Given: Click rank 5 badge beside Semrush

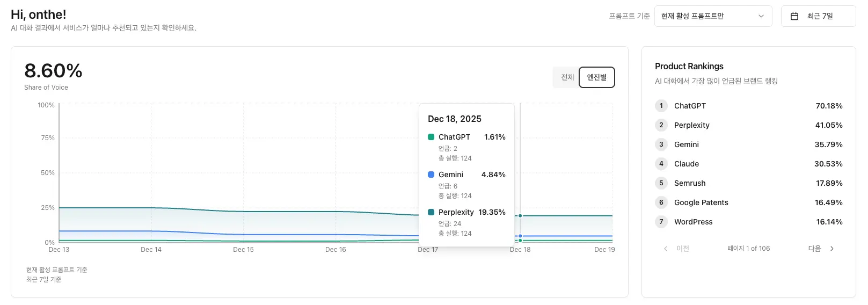Looking at the screenshot, I should pos(661,183).
